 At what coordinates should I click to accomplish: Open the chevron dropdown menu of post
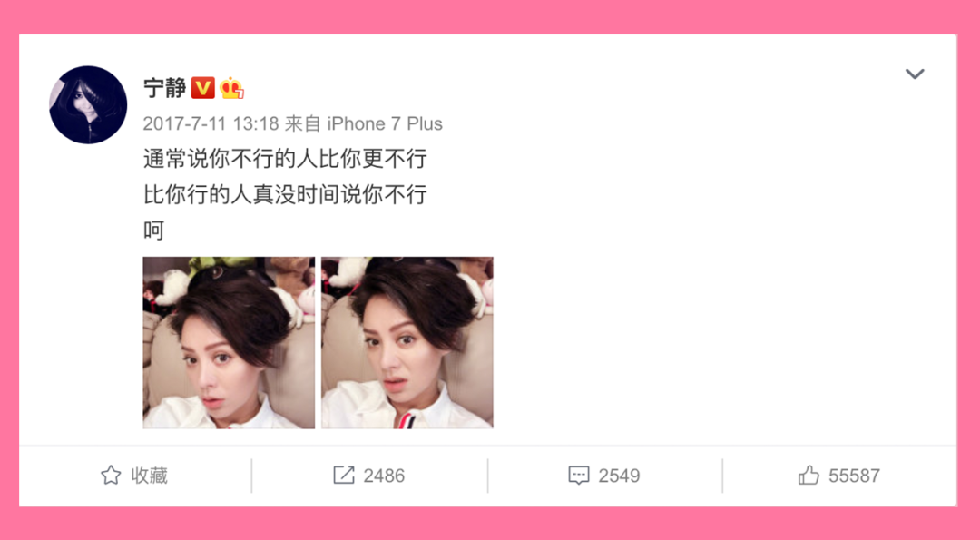click(x=915, y=74)
